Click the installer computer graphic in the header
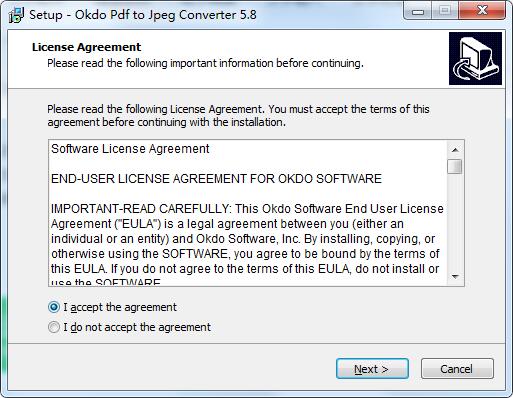This screenshot has height=398, width=513. tap(475, 58)
